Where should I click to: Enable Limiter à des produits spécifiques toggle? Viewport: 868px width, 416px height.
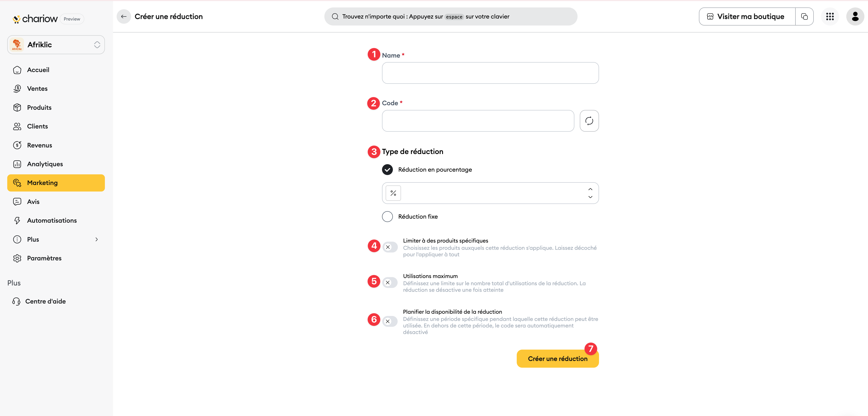point(390,247)
